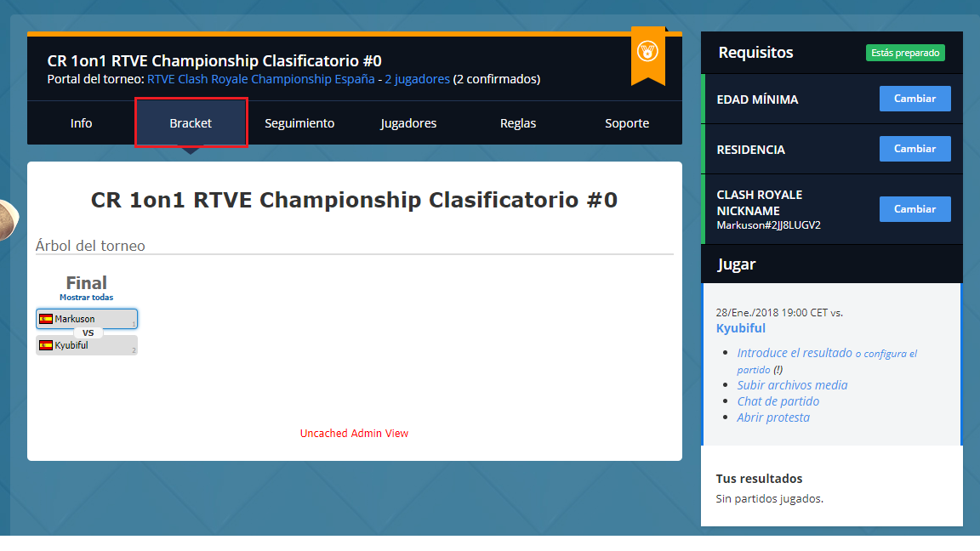Click Markuson#2JJ8LUGV2 nickname text

click(x=768, y=225)
